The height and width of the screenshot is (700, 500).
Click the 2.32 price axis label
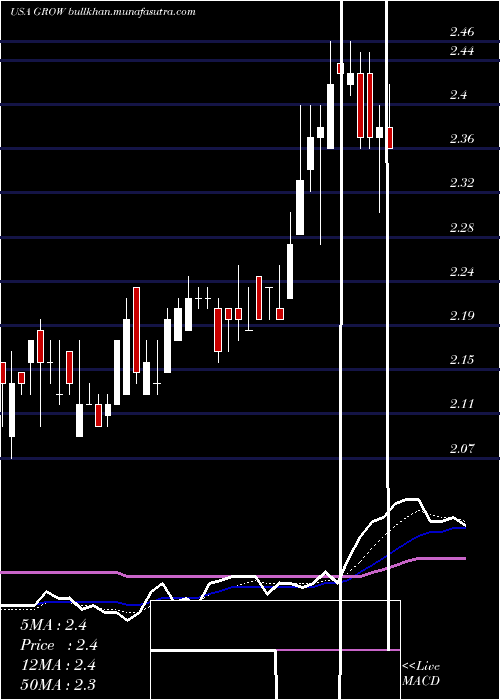click(462, 183)
